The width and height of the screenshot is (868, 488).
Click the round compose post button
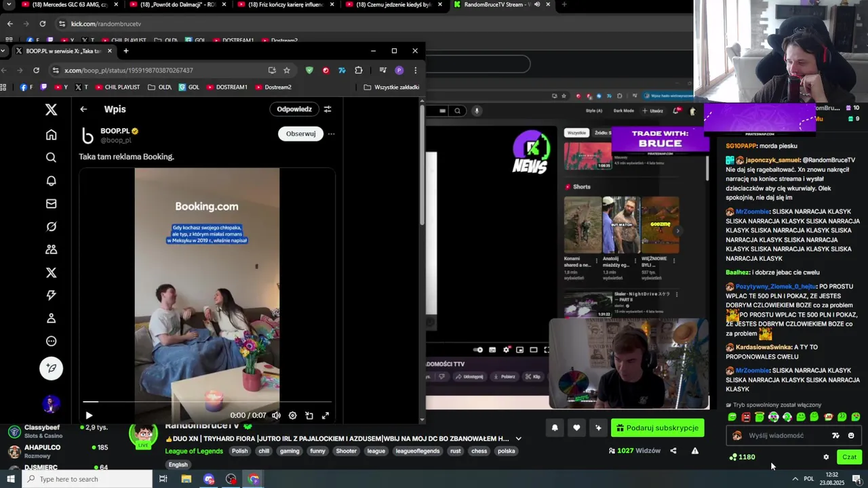(51, 368)
